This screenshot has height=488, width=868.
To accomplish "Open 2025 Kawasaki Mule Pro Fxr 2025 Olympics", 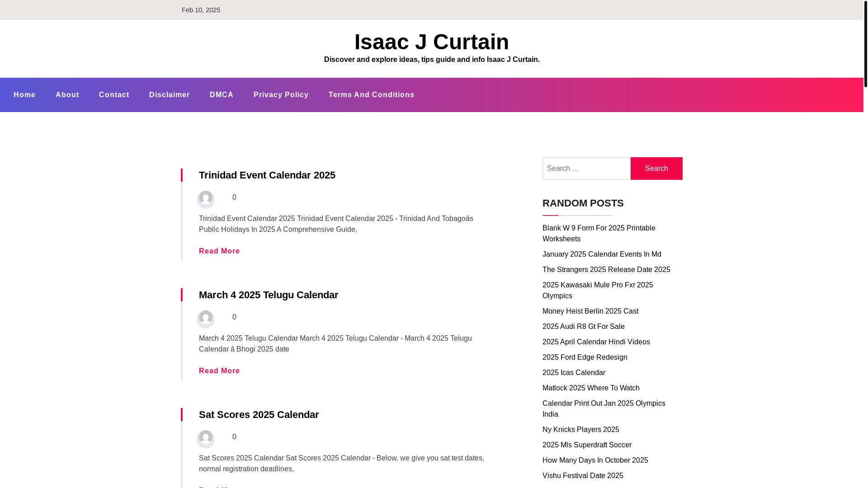I will click(598, 291).
